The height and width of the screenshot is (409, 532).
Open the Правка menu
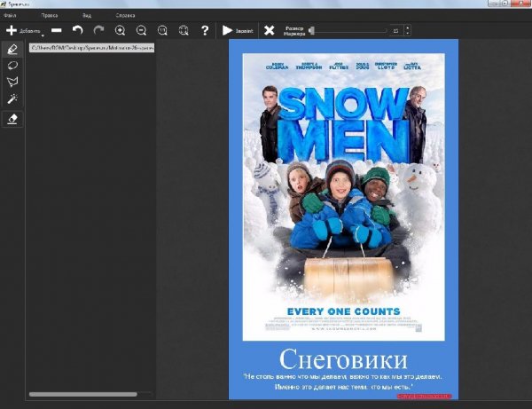49,15
